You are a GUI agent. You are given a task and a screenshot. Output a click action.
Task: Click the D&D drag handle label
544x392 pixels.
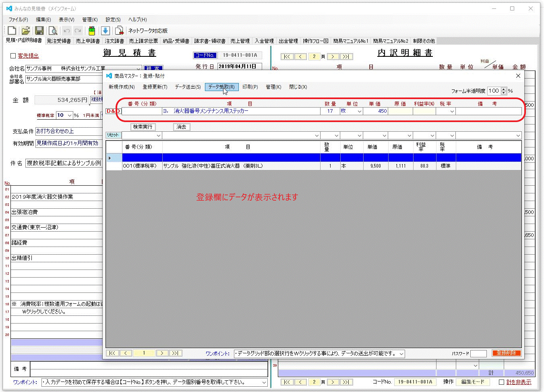click(113, 111)
